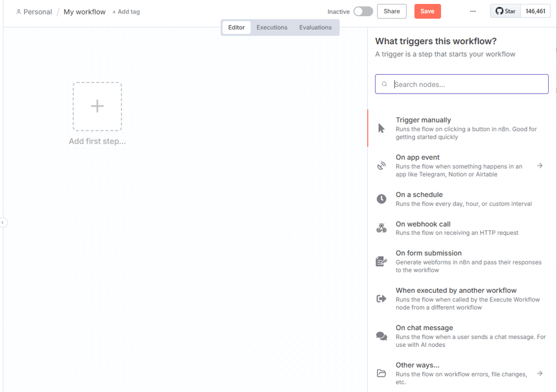The width and height of the screenshot is (557, 392).
Task: Click the Other ways folder icon
Action: 381,373
